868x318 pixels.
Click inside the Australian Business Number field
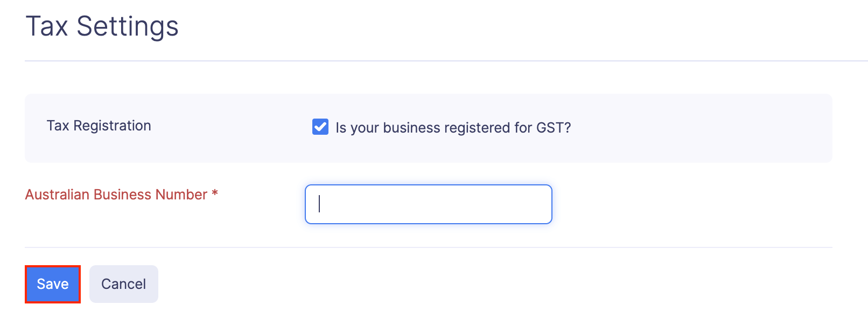[x=428, y=204]
